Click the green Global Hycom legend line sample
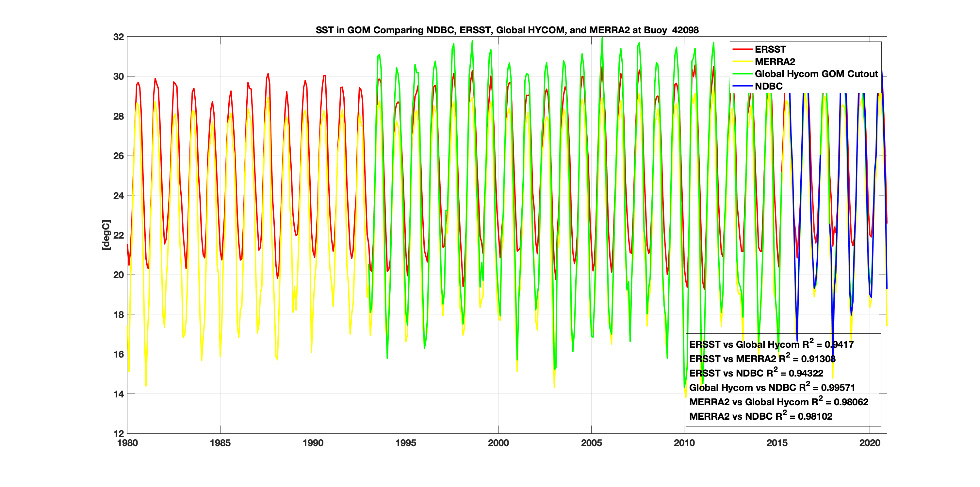Viewport: 980px width, 487px height. [742, 74]
